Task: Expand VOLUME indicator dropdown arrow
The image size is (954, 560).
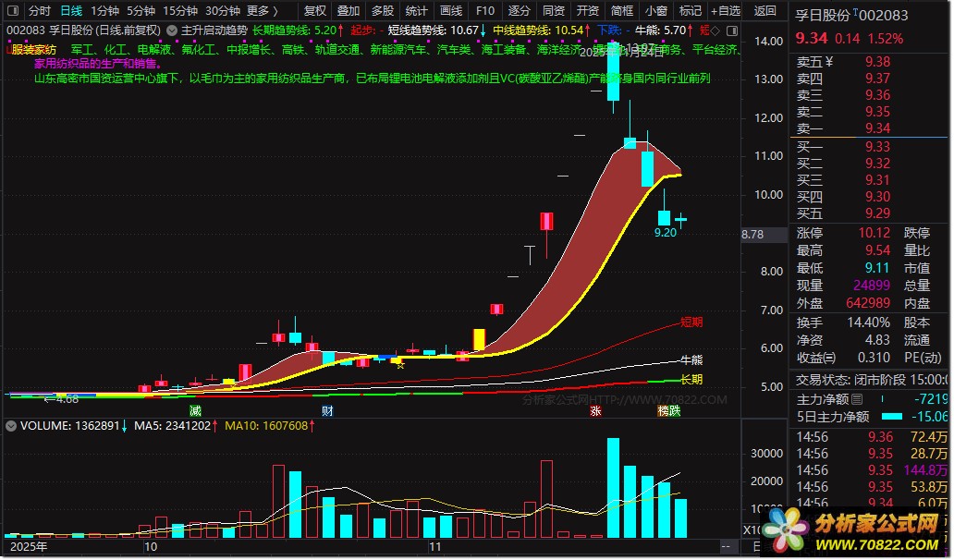Action: click(11, 426)
